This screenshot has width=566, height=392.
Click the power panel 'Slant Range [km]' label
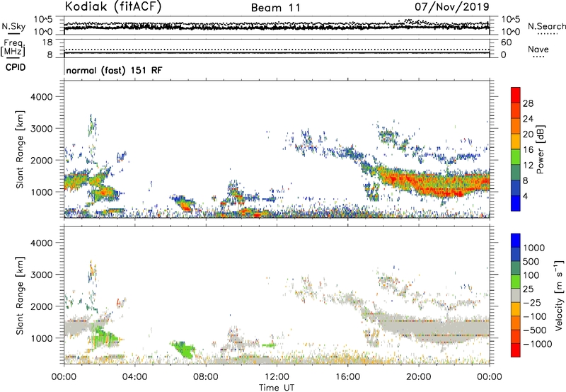point(20,149)
